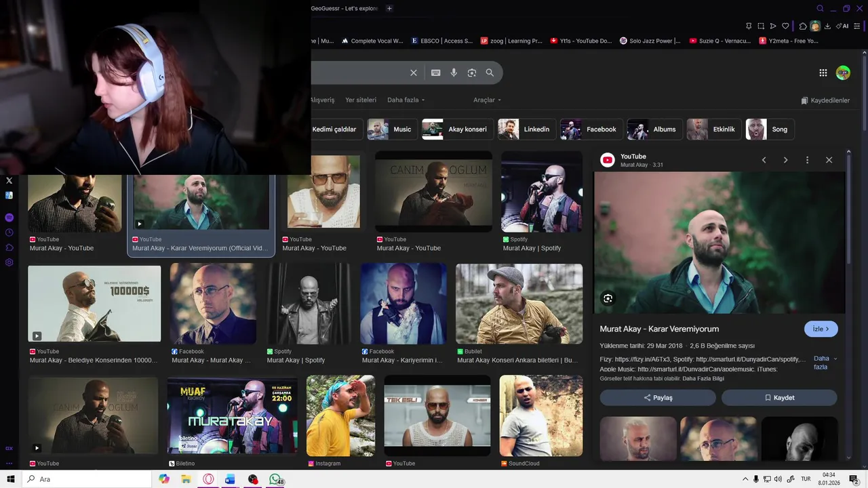The width and height of the screenshot is (868, 488).
Task: Search tabs with the title bar magnifier
Action: click(820, 8)
